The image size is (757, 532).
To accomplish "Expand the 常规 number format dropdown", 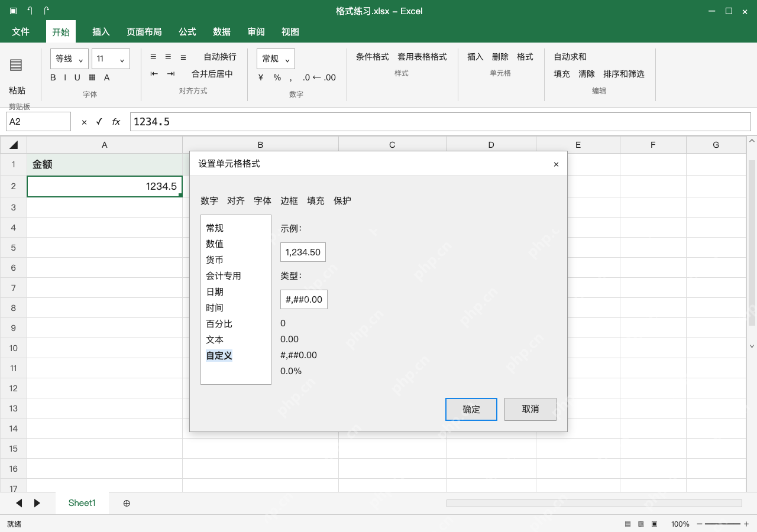I will 276,59.
